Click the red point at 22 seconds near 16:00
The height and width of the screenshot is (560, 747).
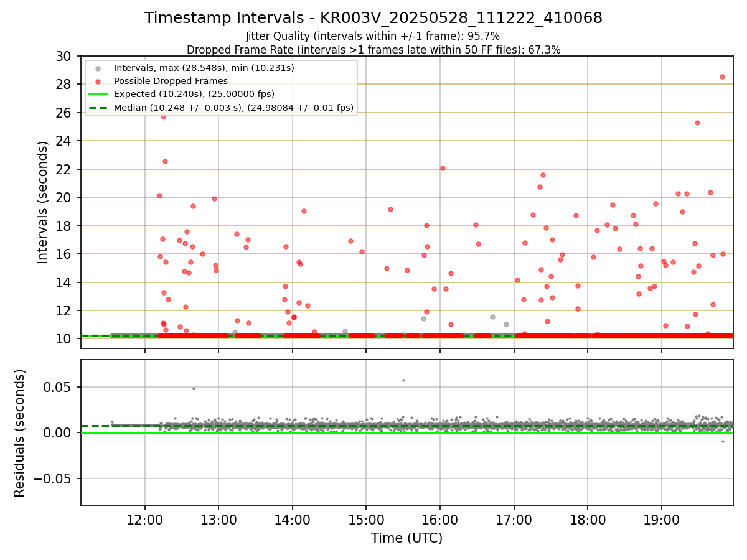(x=443, y=168)
